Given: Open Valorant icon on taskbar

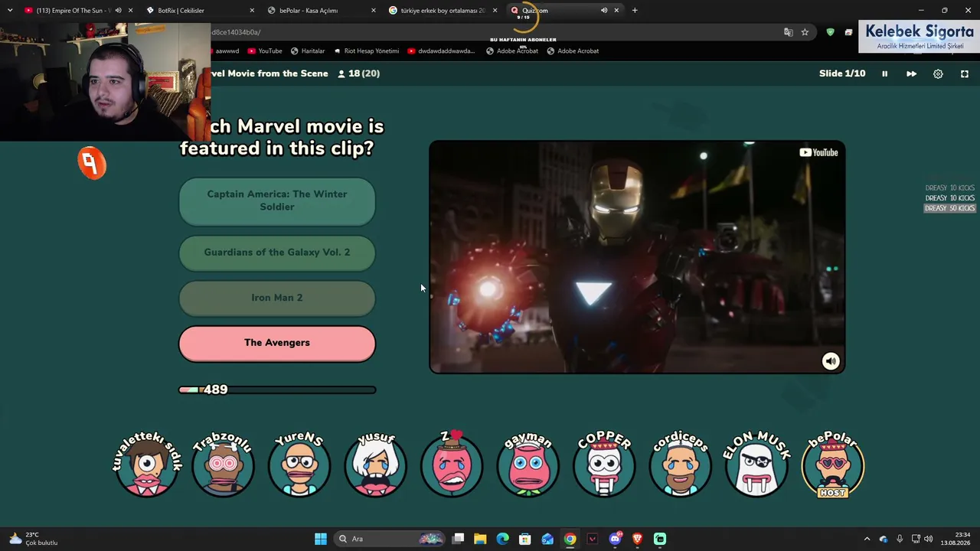Looking at the screenshot, I should click(x=593, y=539).
